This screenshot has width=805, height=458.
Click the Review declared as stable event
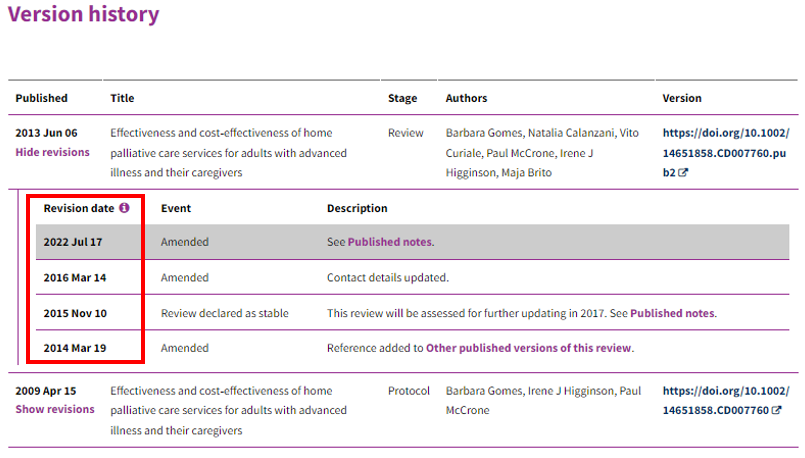point(224,313)
